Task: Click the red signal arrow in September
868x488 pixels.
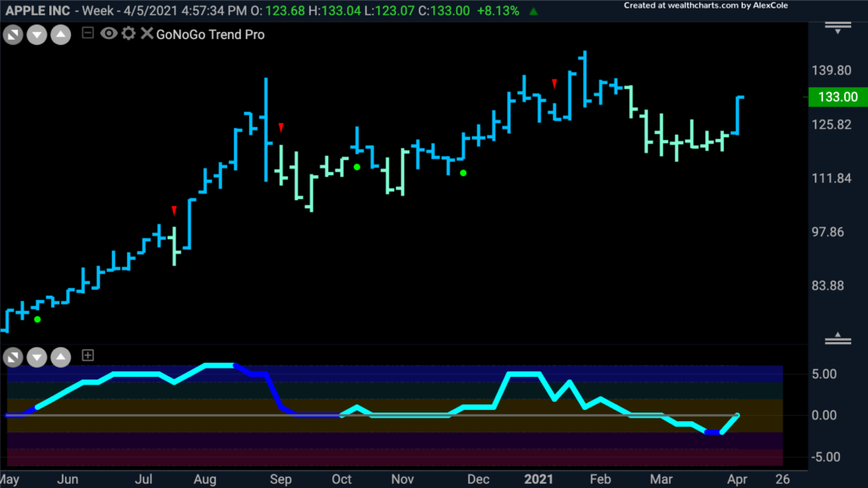Action: pyautogui.click(x=281, y=128)
